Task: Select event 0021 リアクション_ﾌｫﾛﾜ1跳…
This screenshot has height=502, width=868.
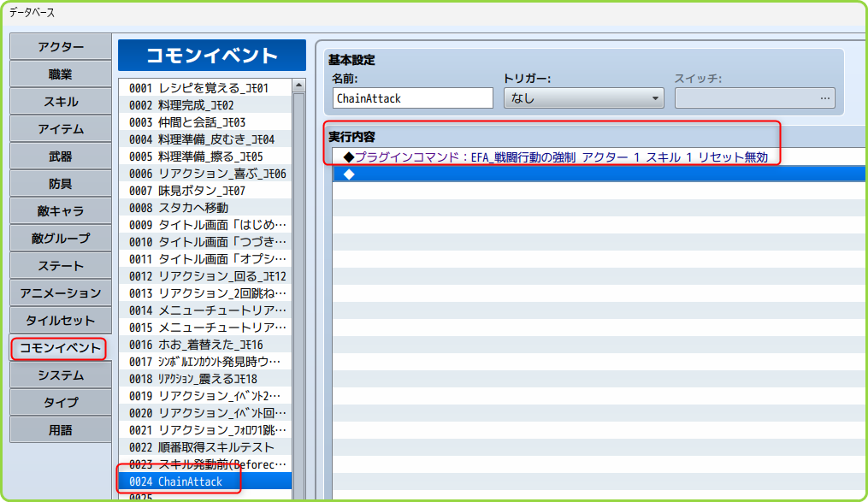Action: pyautogui.click(x=205, y=430)
